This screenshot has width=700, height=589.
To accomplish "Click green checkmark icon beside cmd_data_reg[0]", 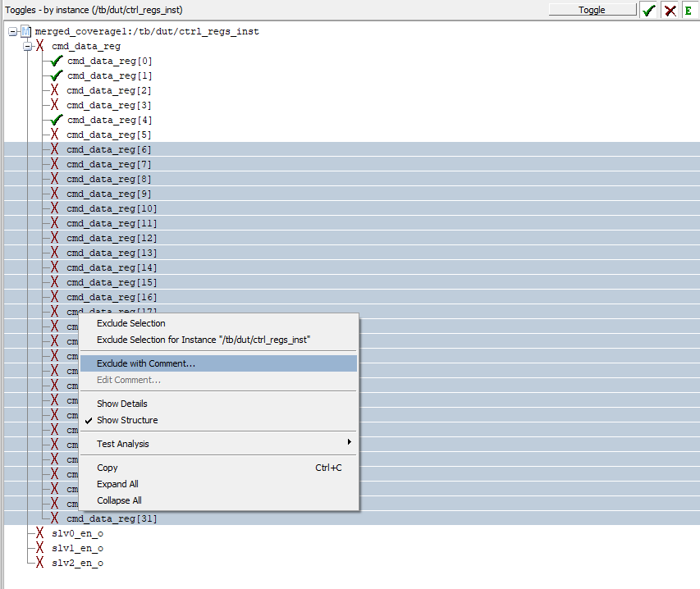I will point(54,61).
